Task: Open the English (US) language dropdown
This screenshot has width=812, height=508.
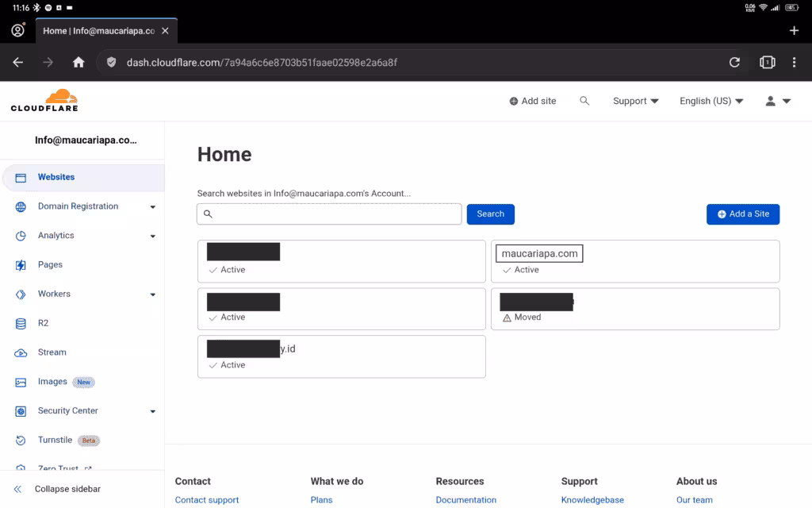Action: click(711, 101)
